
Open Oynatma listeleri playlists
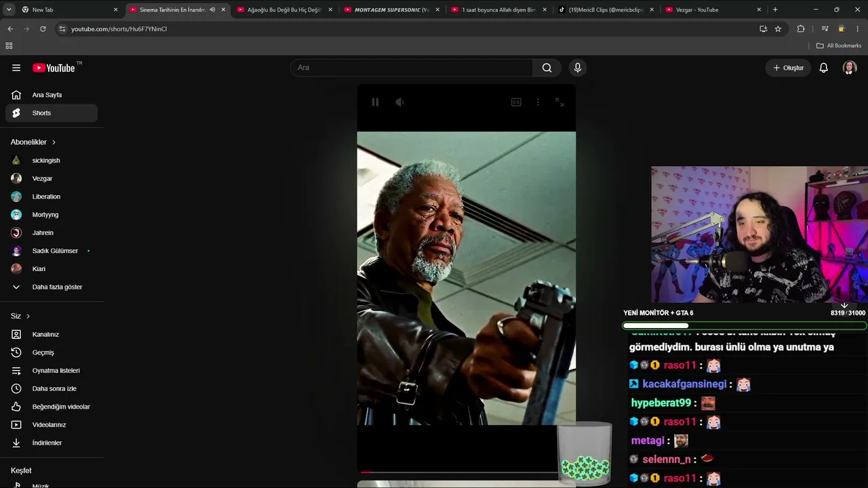52,371
